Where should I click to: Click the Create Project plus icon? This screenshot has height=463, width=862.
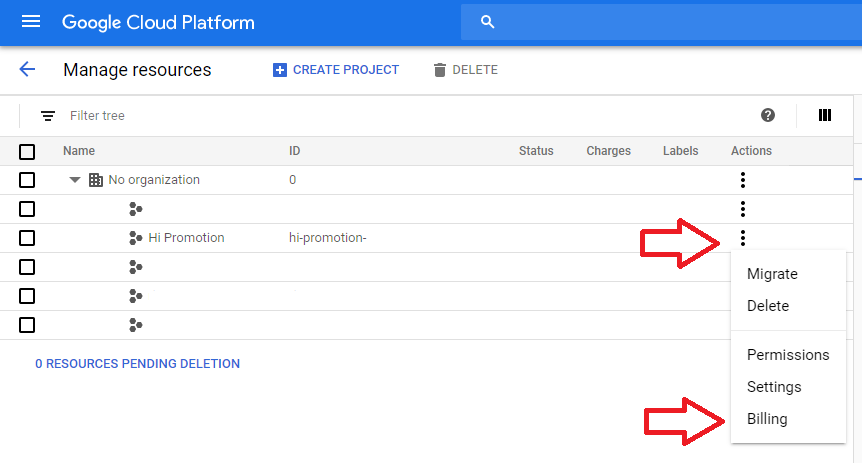(x=280, y=70)
